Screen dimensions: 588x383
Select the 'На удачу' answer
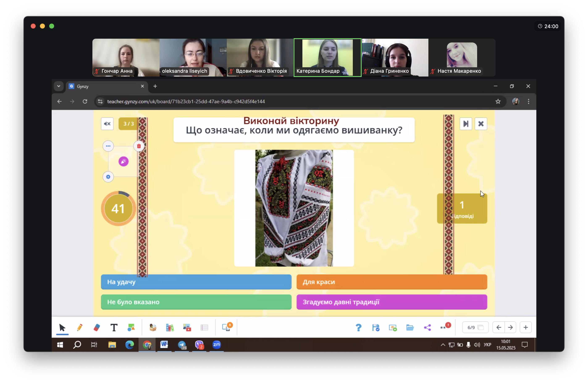(x=196, y=282)
